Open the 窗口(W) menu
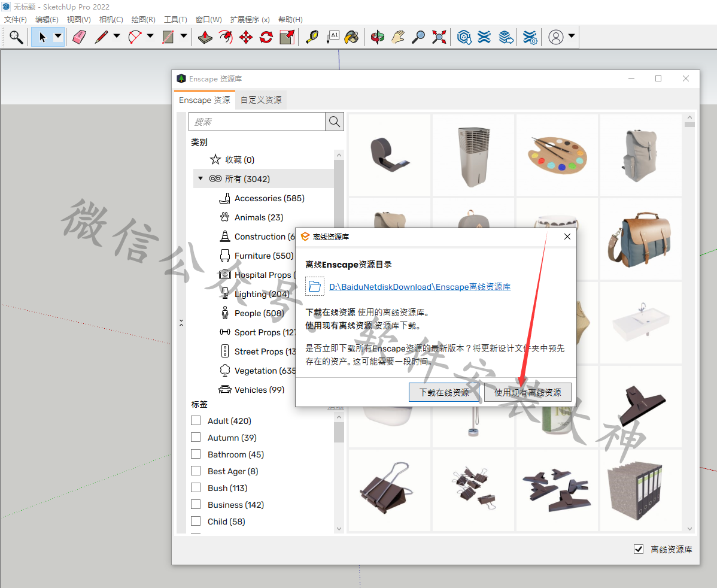The height and width of the screenshot is (588, 717). pos(208,19)
